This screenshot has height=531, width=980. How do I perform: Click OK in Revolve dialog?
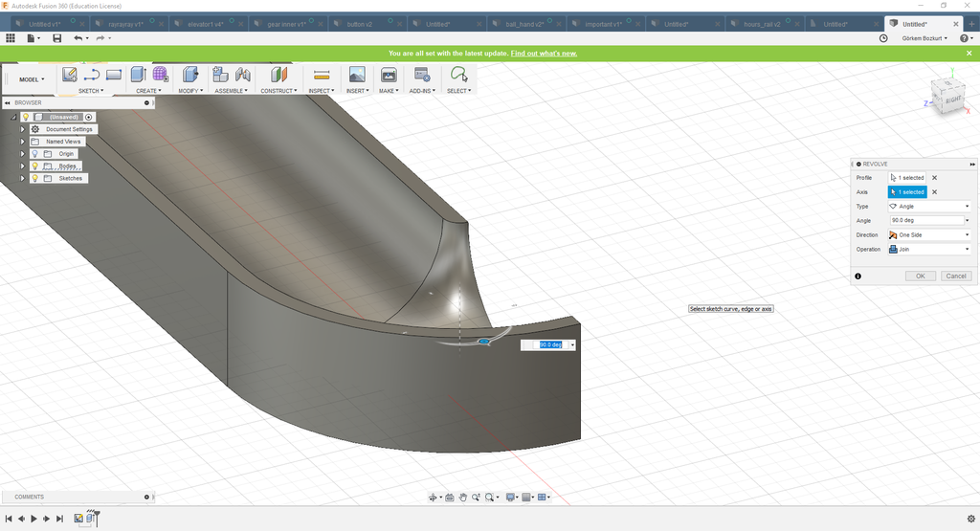tap(920, 276)
